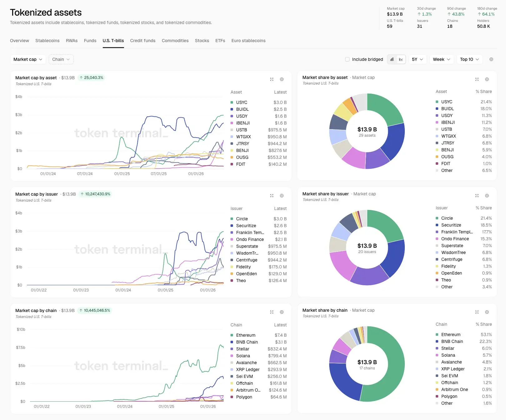
Task: Open the Euro stablecoins tab
Action: pyautogui.click(x=249, y=41)
